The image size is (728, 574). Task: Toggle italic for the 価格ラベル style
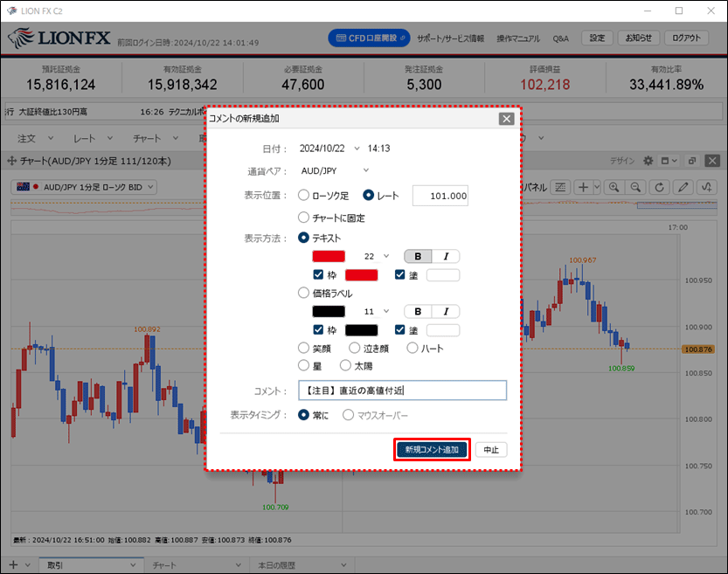click(x=447, y=311)
